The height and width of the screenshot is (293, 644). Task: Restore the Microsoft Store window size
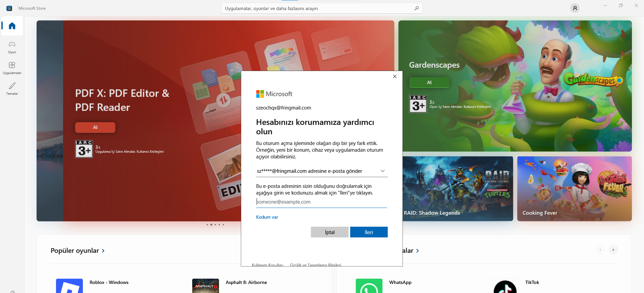pos(621,6)
